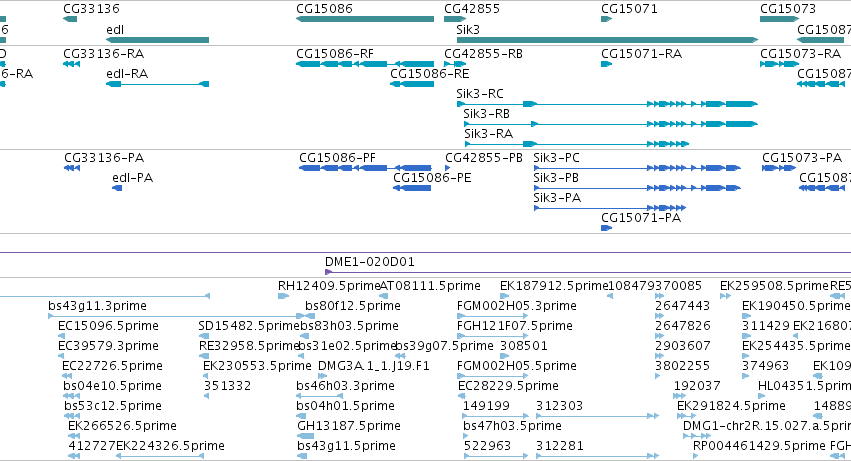Viewport: 851px width, 461px height.
Task: Select the CG33136 gene label
Action: [x=91, y=9]
